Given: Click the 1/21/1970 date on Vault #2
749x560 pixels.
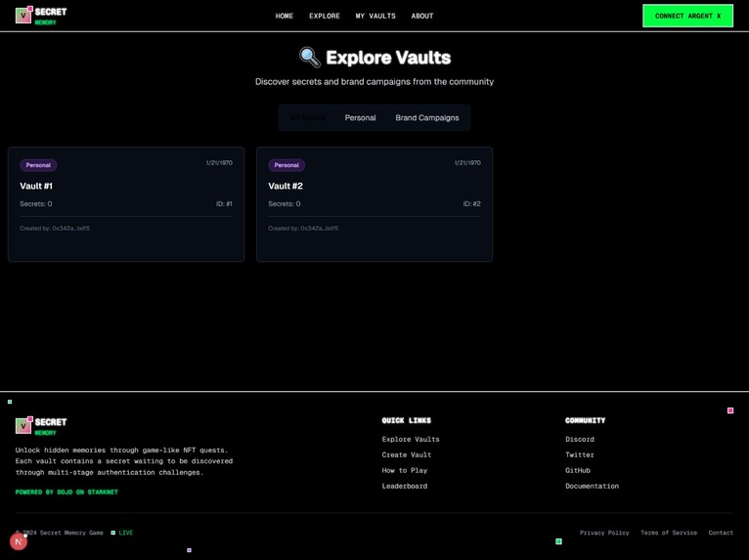Looking at the screenshot, I should 467,163.
